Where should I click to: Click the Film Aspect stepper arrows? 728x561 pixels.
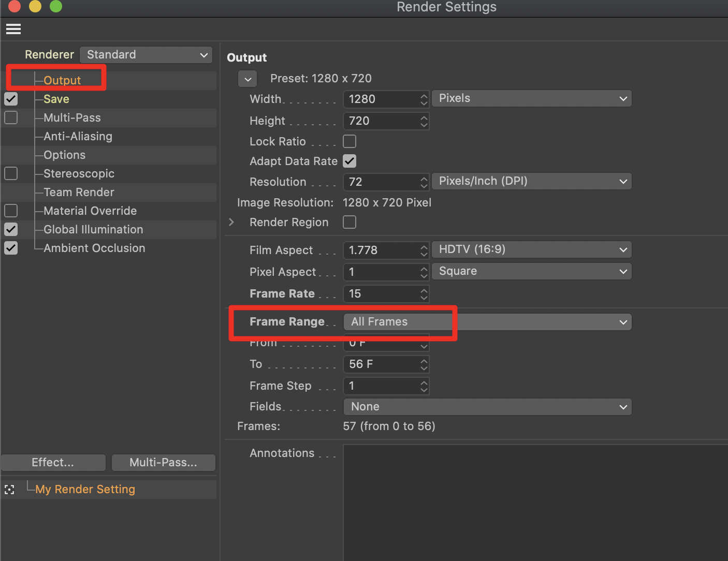(x=424, y=250)
